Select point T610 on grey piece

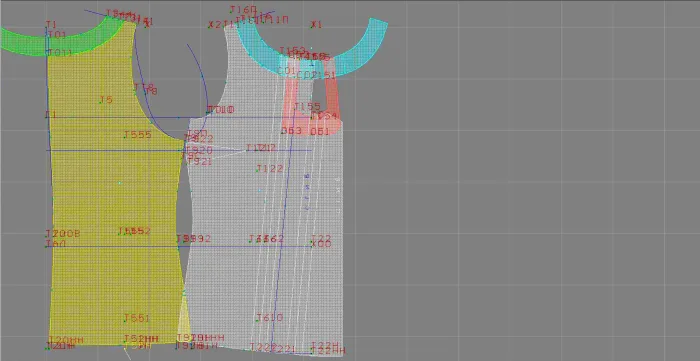click(x=270, y=318)
